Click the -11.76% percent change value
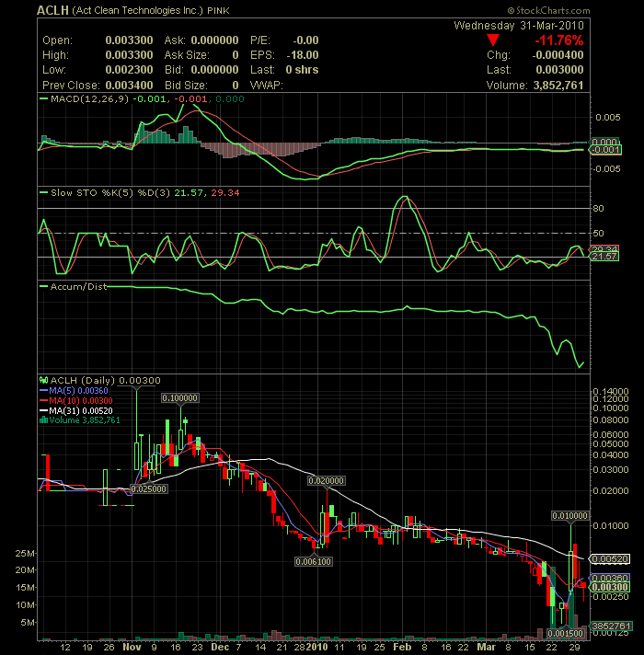 tap(558, 40)
